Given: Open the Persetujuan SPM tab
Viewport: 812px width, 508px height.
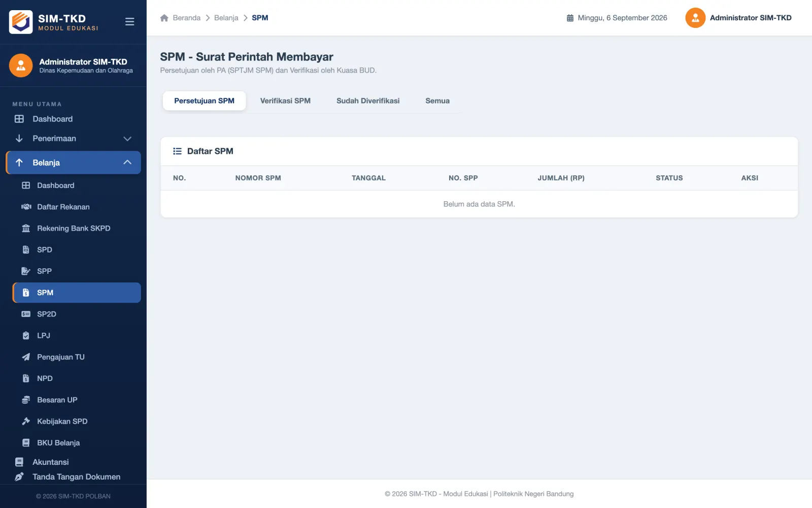Looking at the screenshot, I should tap(204, 101).
